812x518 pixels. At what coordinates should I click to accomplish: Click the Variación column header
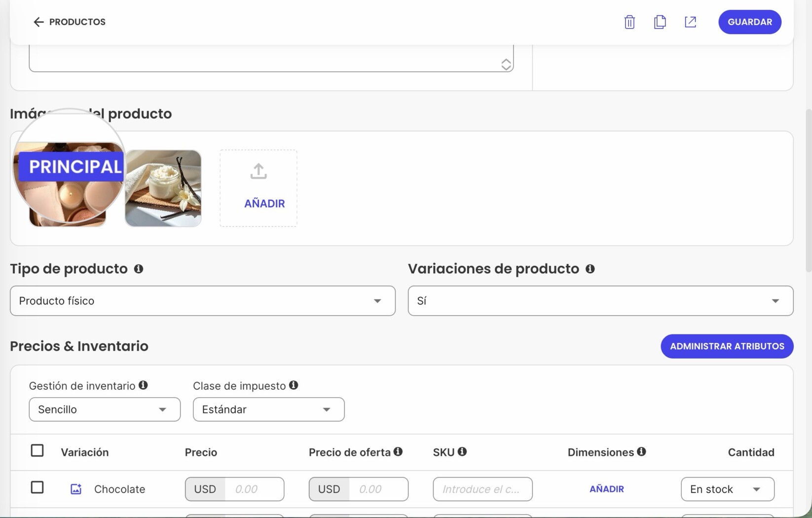85,452
